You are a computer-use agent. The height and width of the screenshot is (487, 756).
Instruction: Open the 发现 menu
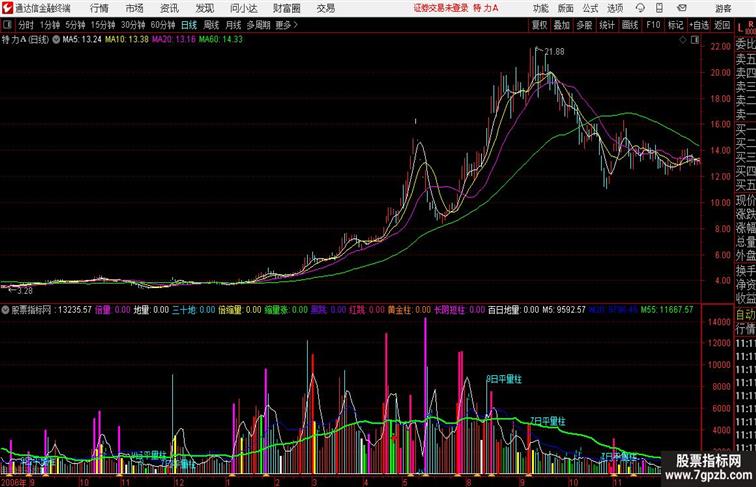pos(204,8)
